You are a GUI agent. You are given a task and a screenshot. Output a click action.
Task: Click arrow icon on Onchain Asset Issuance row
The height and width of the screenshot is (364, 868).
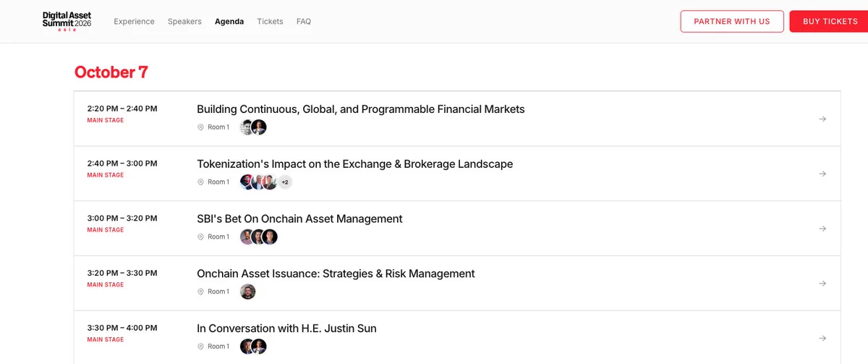(x=822, y=284)
